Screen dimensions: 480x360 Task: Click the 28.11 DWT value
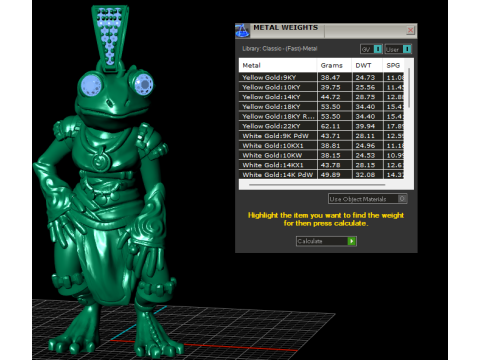365,136
